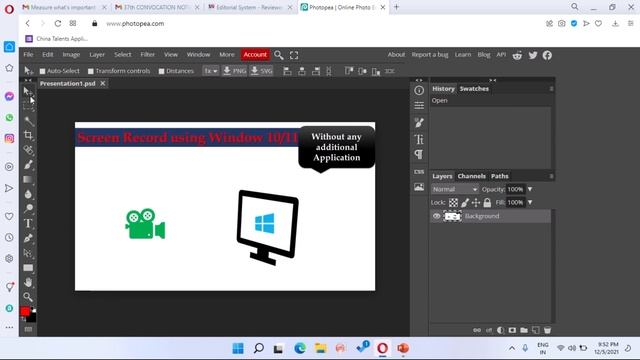Toggle lock position icon

click(476, 202)
